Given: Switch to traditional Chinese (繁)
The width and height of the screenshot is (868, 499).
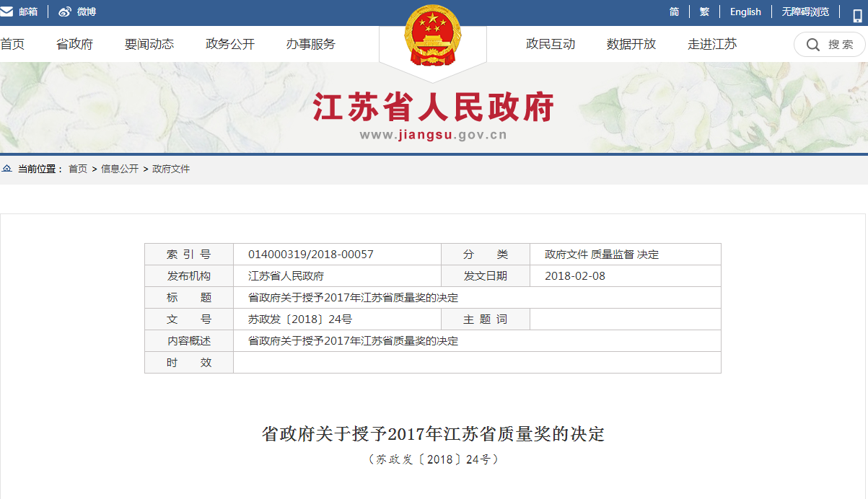Looking at the screenshot, I should (704, 12).
